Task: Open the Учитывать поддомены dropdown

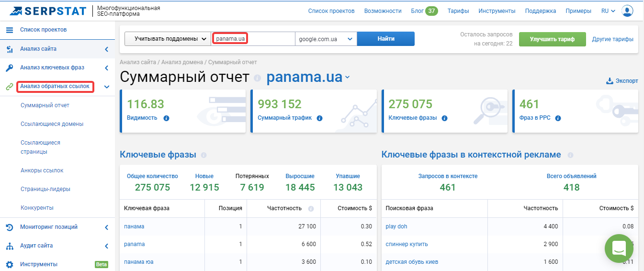Action: [168, 39]
